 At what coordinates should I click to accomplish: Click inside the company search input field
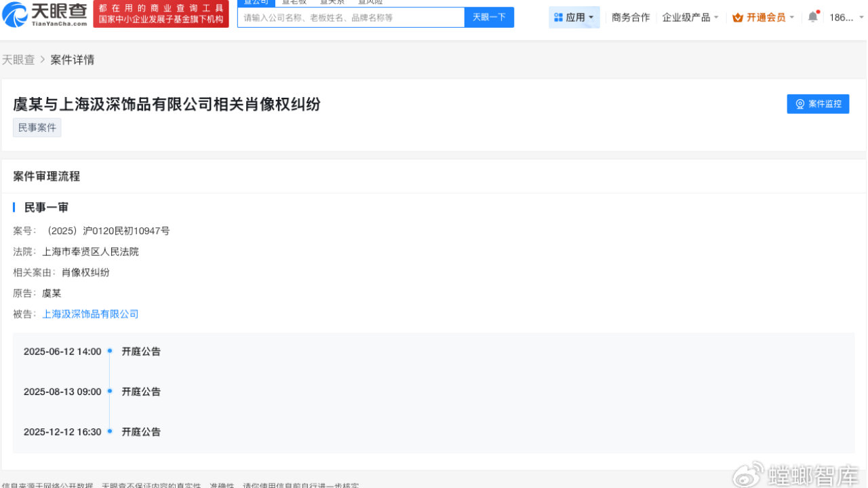point(346,16)
